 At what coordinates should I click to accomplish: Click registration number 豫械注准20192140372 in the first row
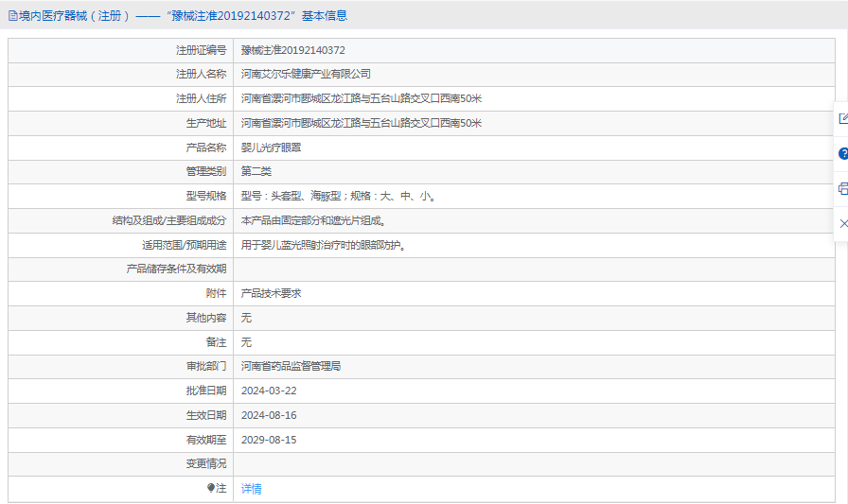coord(292,50)
